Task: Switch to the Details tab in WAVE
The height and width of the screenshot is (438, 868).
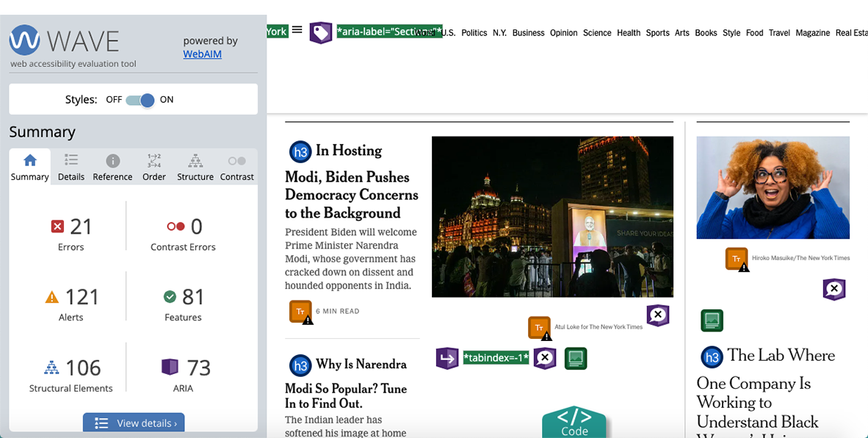Action: [x=70, y=168]
